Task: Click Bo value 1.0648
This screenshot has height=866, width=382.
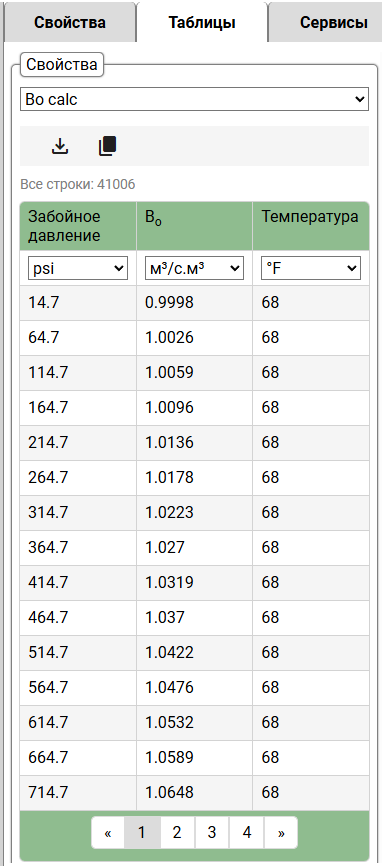Action: 194,793
